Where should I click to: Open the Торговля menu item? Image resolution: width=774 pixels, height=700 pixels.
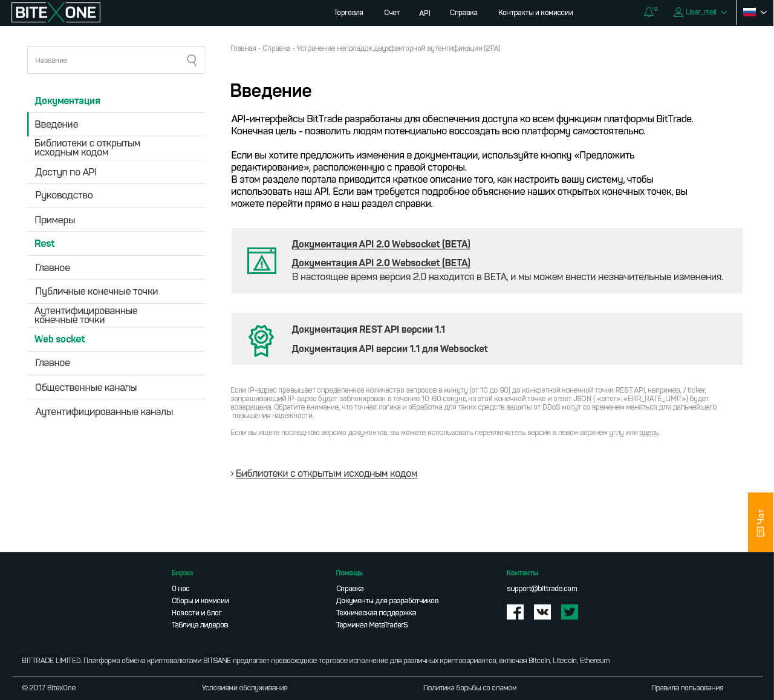348,13
